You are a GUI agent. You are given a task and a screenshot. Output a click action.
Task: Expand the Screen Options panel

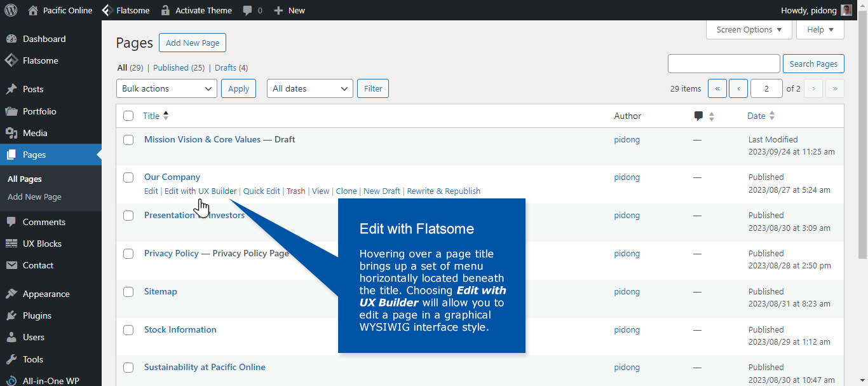point(749,30)
